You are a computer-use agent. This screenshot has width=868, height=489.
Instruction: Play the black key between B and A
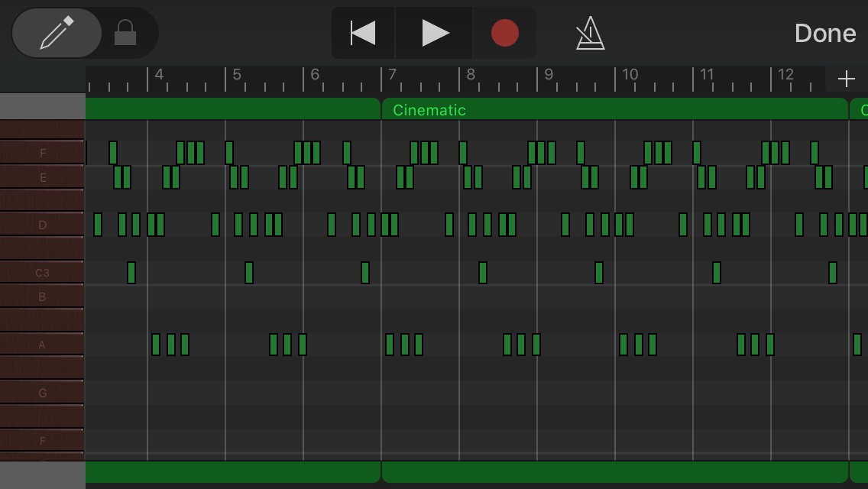click(42, 321)
